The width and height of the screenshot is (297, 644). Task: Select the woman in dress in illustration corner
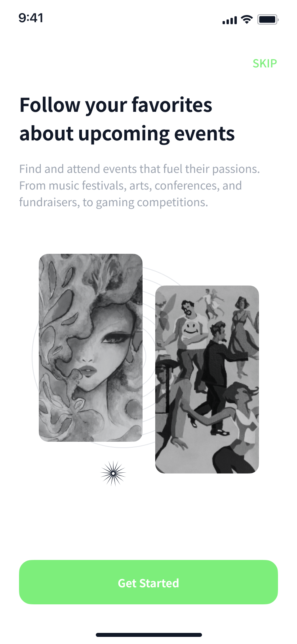point(242,337)
